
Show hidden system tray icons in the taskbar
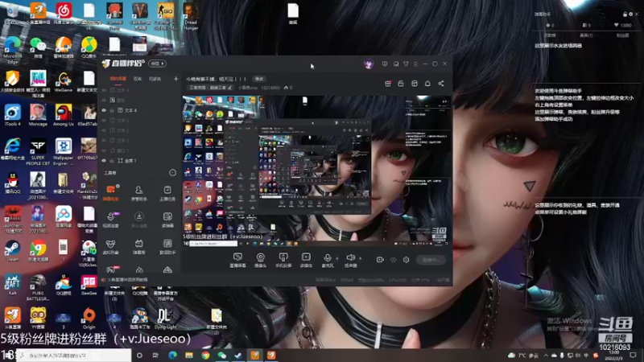coord(546,356)
